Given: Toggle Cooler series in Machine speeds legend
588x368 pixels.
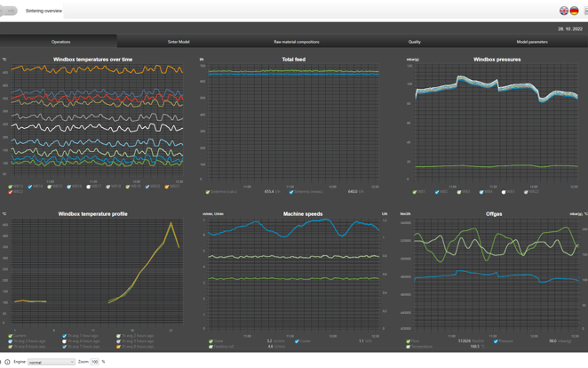Looking at the screenshot, I should [297, 341].
